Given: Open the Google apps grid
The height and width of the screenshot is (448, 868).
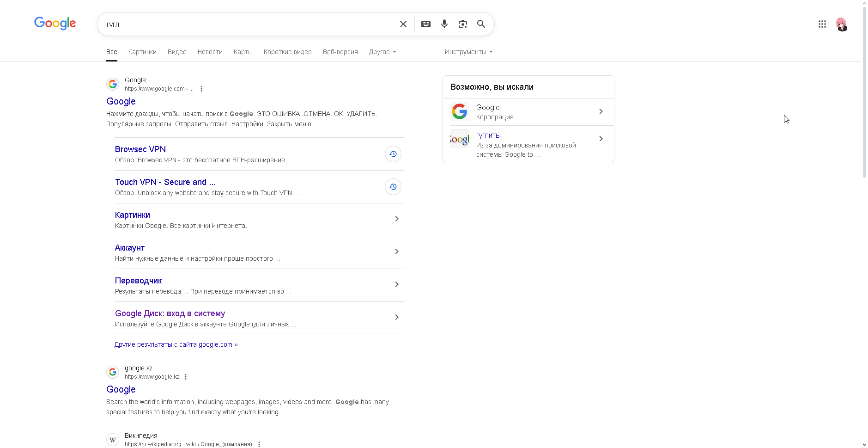Looking at the screenshot, I should click(822, 24).
